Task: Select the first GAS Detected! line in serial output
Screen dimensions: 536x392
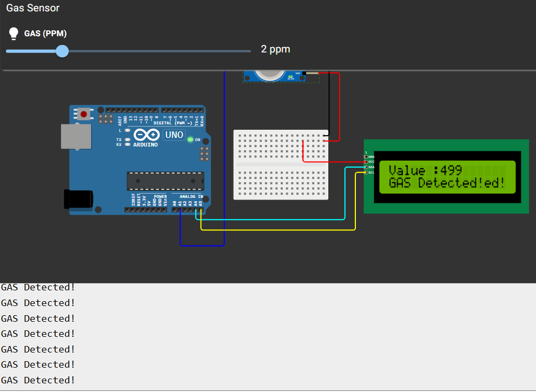Action: [x=38, y=287]
